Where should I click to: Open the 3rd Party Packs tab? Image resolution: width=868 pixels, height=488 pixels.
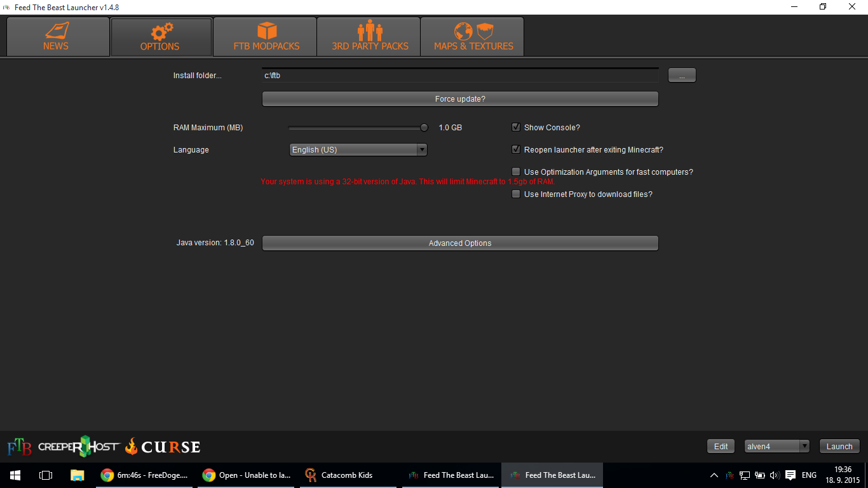[x=369, y=37]
